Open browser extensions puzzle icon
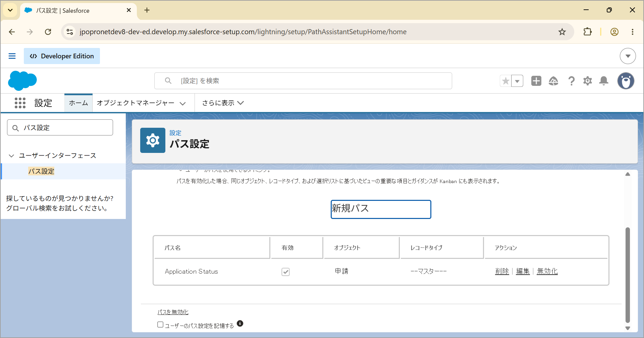 (x=588, y=32)
